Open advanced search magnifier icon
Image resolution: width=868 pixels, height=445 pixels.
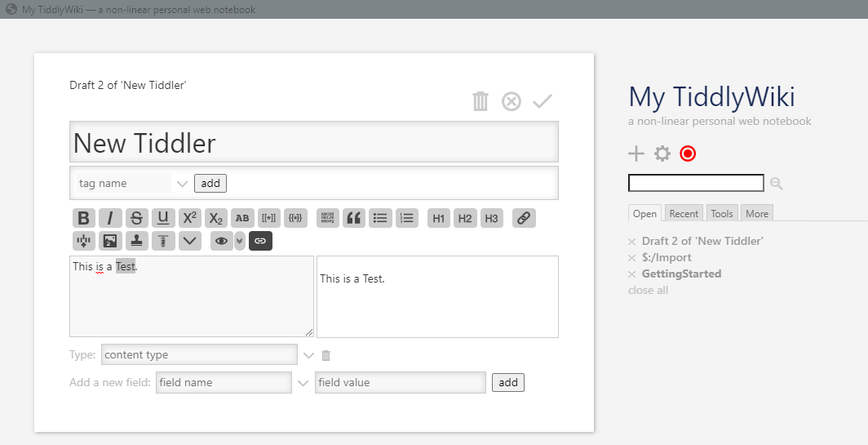777,184
